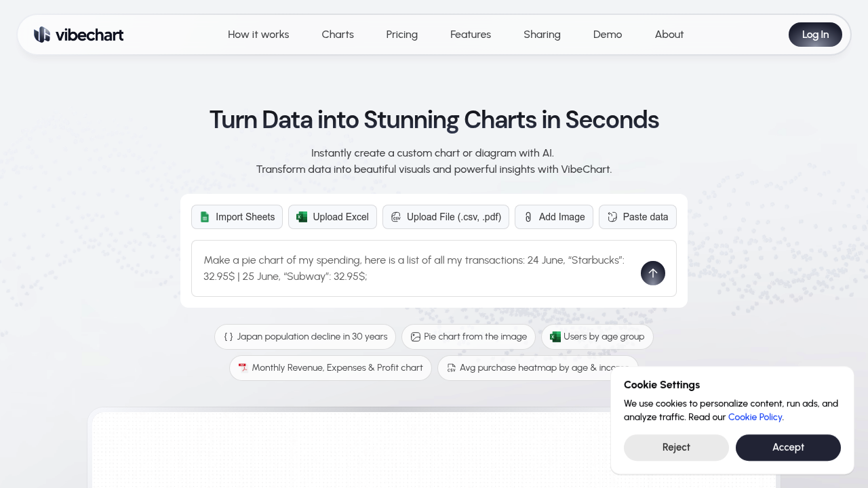Open the Sharing page
Image resolution: width=868 pixels, height=488 pixels.
[542, 35]
